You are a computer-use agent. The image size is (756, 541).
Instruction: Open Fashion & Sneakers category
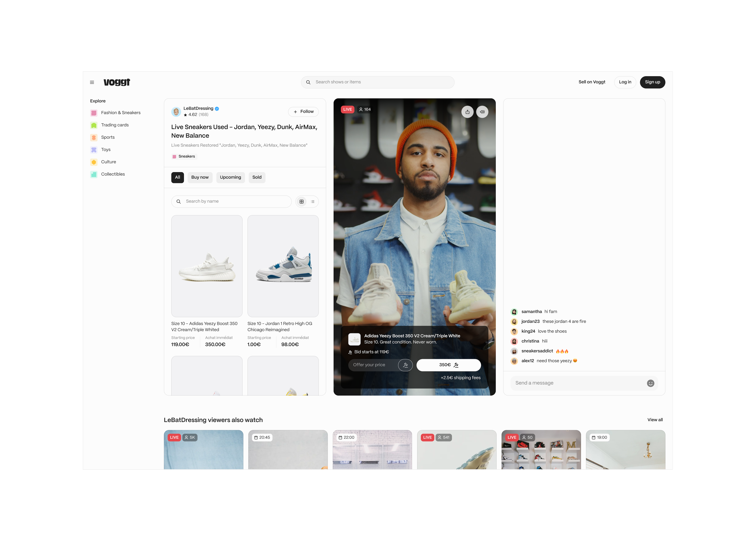click(120, 113)
